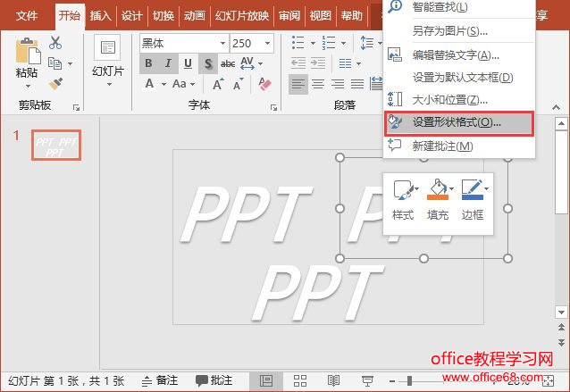Clear all formatting with eraser icon
This screenshot has width=570, height=392.
click(265, 84)
